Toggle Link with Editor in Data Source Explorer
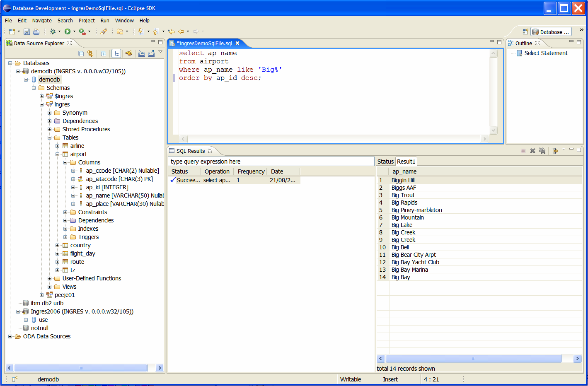The width and height of the screenshot is (588, 386). coord(116,53)
